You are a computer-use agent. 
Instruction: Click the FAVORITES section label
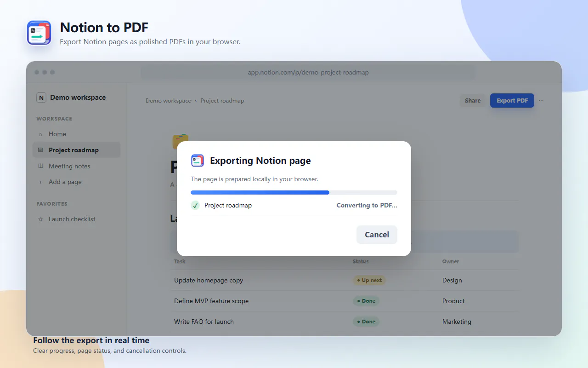pyautogui.click(x=52, y=204)
